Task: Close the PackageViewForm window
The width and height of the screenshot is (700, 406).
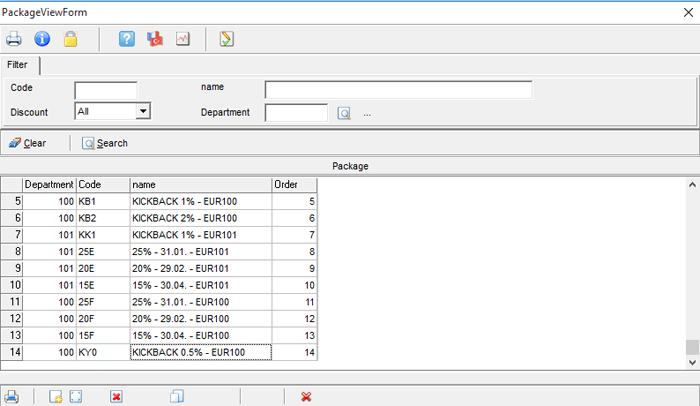Action: click(x=688, y=13)
